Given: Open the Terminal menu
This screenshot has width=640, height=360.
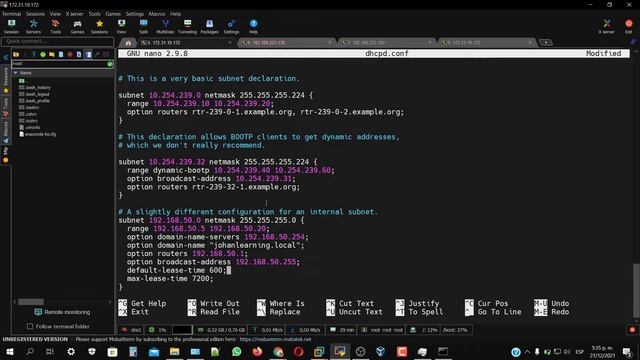Looking at the screenshot, I should (x=11, y=14).
